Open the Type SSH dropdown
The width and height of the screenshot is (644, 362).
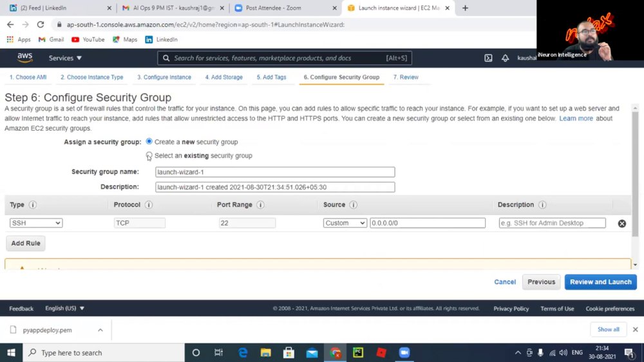pos(36,223)
